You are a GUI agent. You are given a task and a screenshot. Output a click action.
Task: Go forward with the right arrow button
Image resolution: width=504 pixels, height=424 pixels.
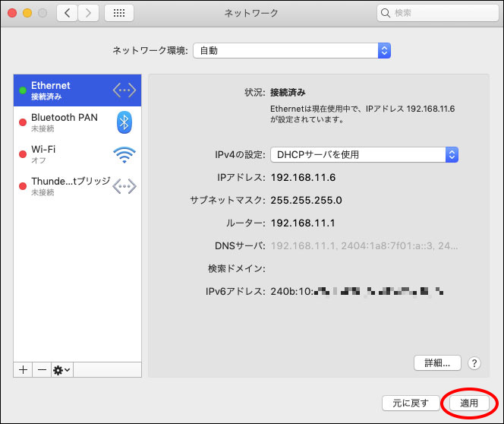pyautogui.click(x=88, y=13)
